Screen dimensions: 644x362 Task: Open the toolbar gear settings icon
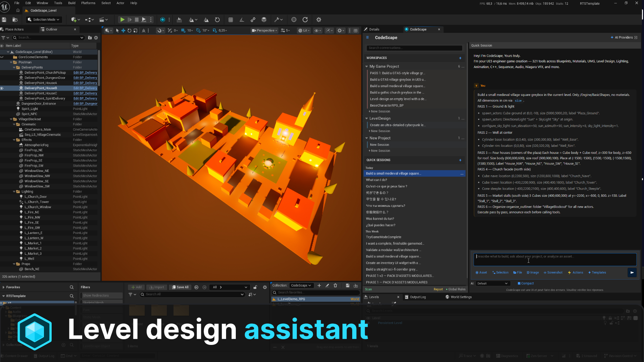pos(319,20)
